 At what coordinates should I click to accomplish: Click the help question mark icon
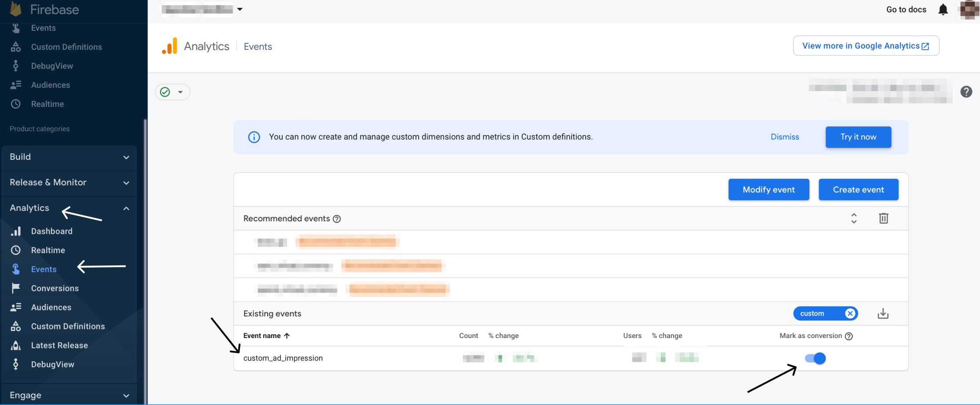(x=966, y=92)
